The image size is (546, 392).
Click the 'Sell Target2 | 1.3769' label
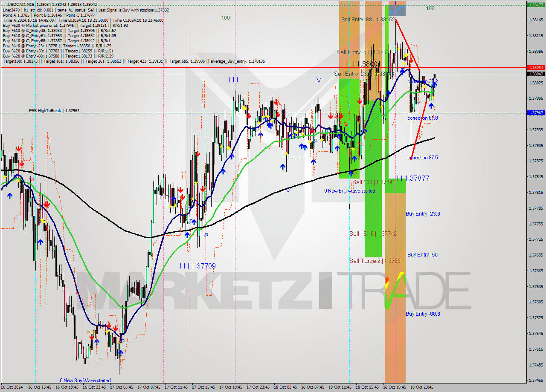(375, 261)
